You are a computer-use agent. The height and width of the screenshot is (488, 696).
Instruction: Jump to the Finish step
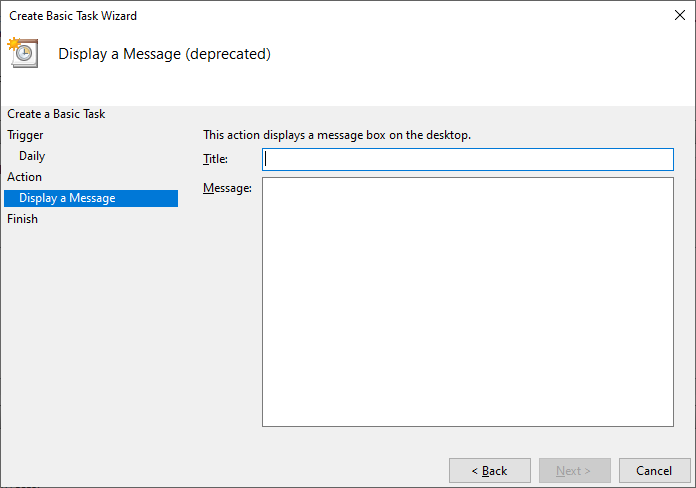click(x=22, y=219)
